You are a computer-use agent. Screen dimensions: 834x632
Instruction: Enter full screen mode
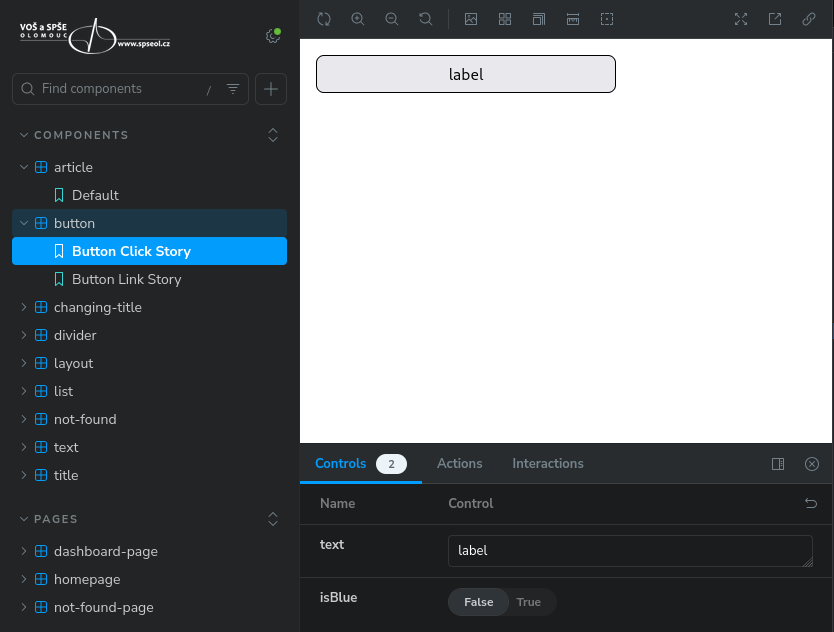point(741,19)
